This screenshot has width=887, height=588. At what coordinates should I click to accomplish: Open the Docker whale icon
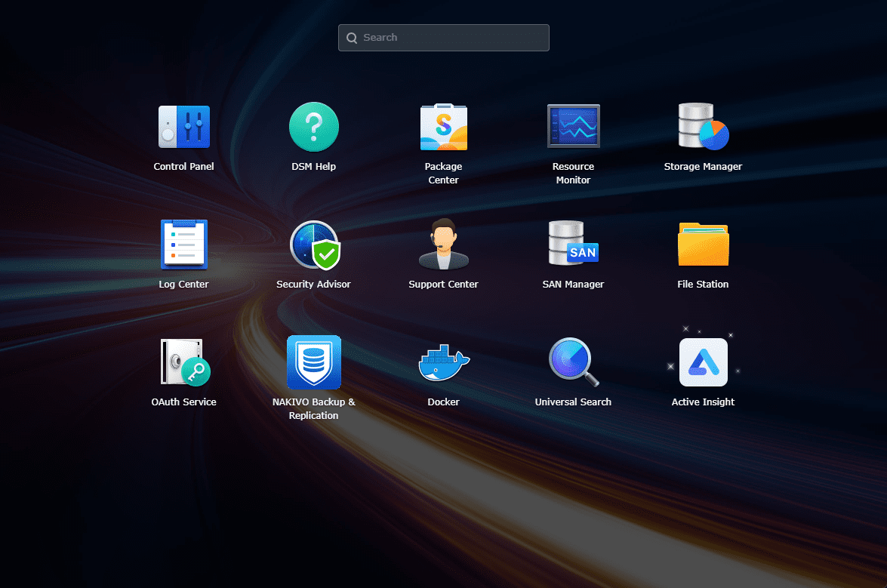443,362
